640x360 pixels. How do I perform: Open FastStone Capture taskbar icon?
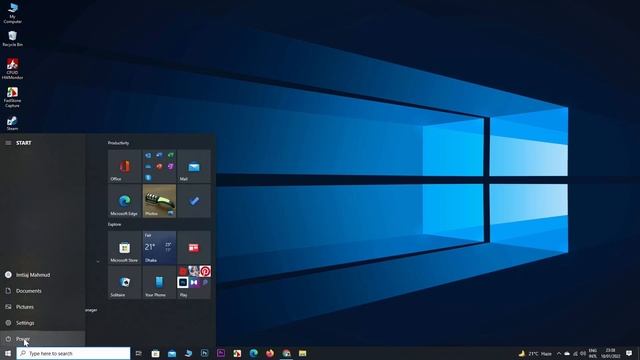(x=237, y=353)
